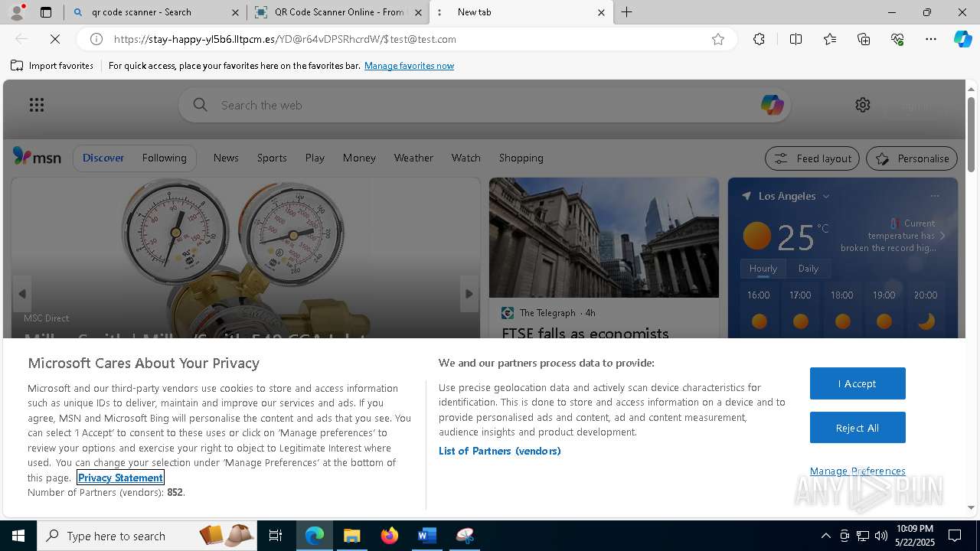This screenshot has width=980, height=551.
Task: Open the Settings and more ellipsis
Action: click(931, 39)
